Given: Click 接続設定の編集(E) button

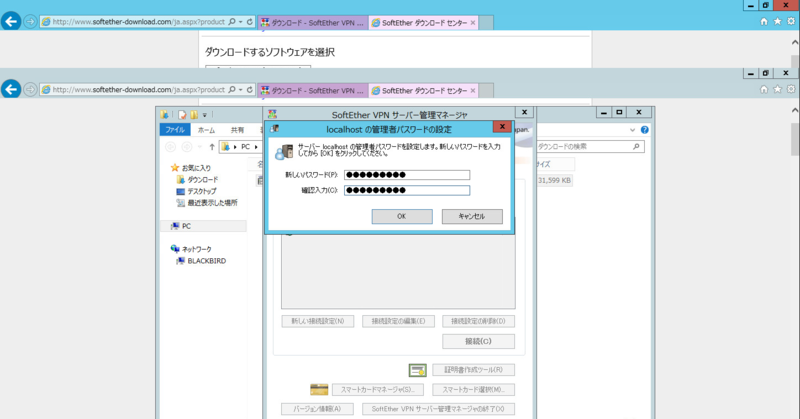Looking at the screenshot, I should point(398,321).
